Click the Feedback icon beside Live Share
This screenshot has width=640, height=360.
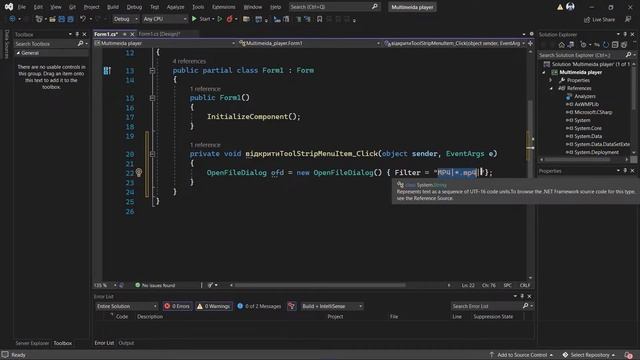tap(628, 19)
